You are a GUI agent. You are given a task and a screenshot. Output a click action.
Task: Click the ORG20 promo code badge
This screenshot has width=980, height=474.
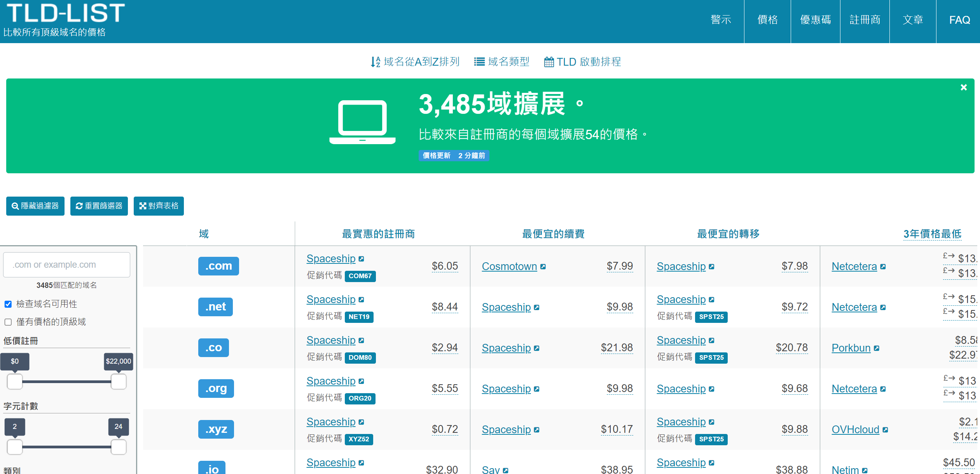tap(360, 399)
